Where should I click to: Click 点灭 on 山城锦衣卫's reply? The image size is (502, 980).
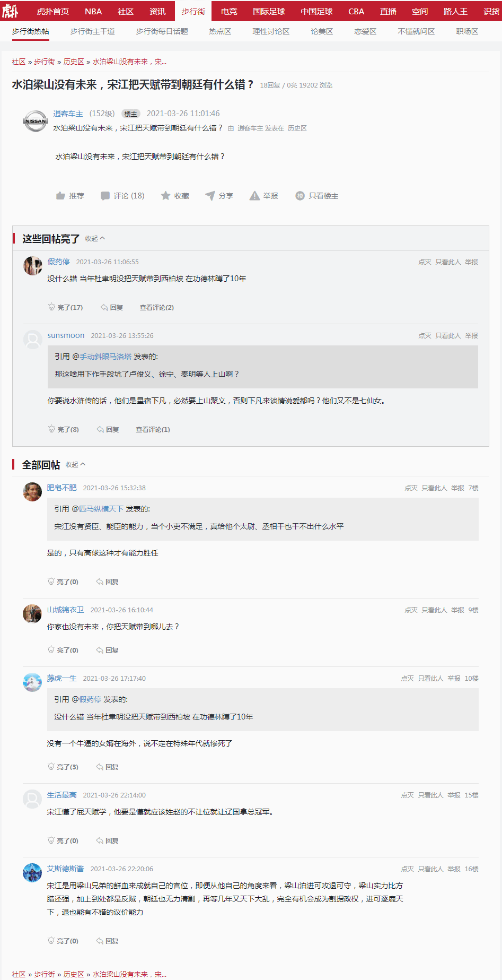(x=411, y=610)
